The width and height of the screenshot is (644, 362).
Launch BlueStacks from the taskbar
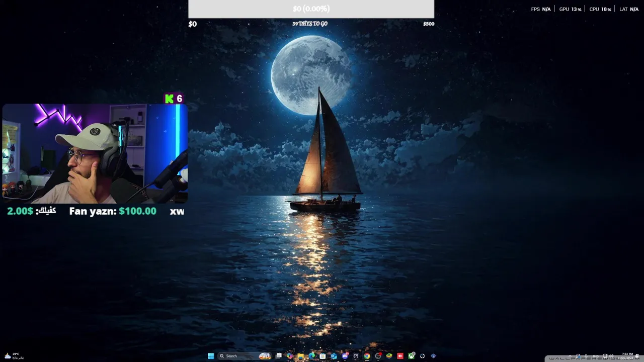pos(389,356)
